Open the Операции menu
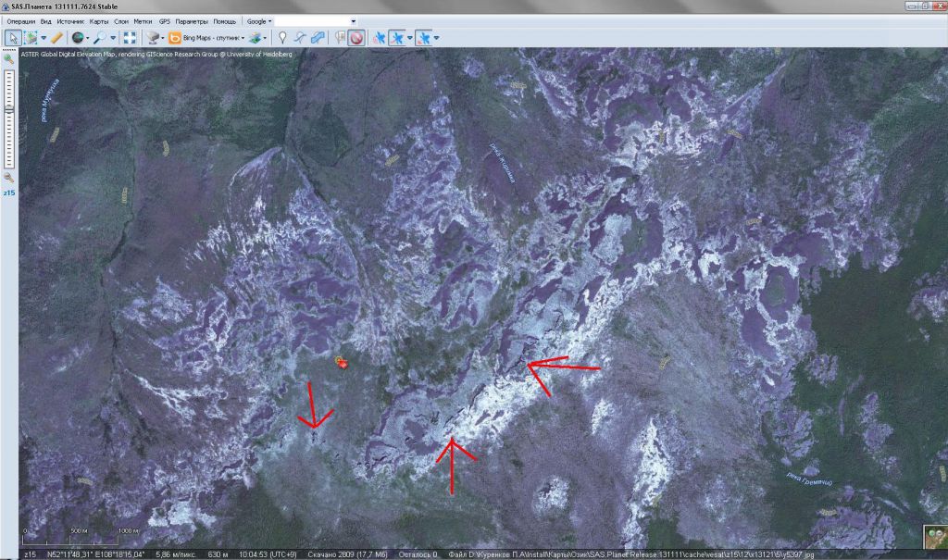948x560 pixels. tap(20, 20)
